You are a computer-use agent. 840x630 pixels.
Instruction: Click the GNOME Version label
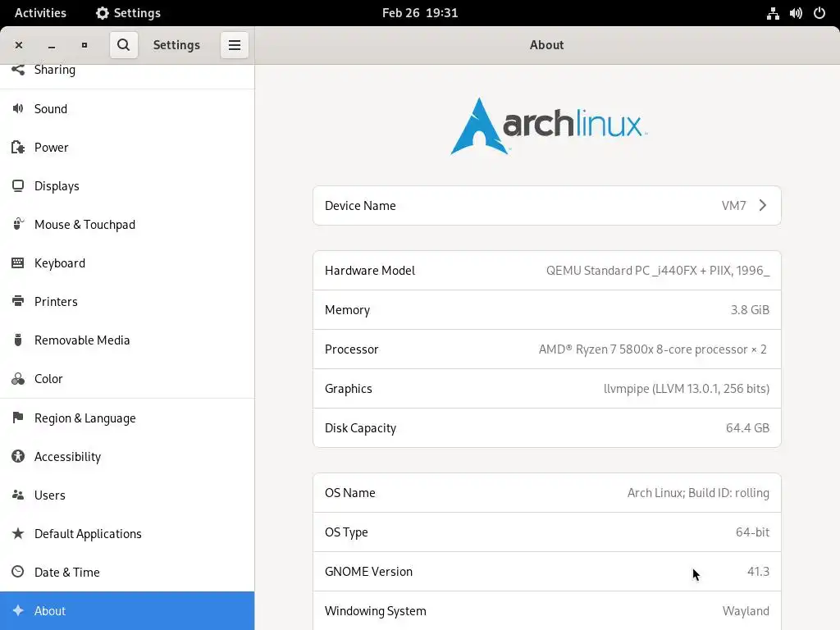(368, 571)
